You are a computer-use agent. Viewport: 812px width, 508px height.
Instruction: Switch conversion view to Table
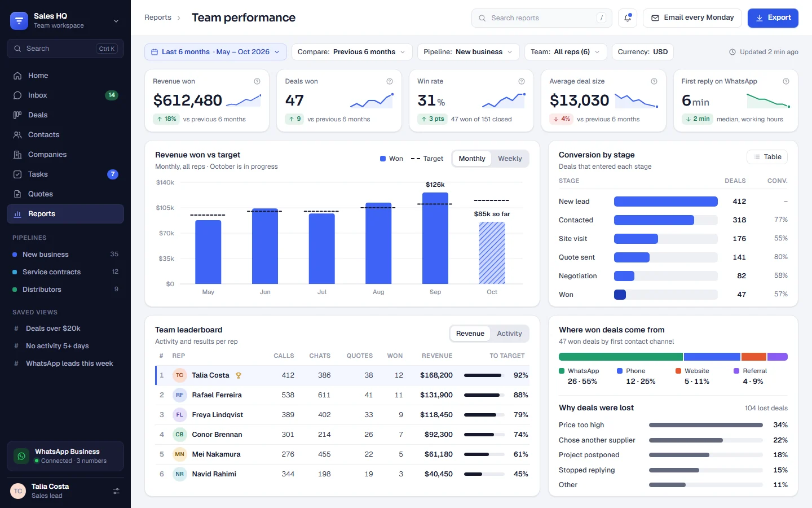767,157
